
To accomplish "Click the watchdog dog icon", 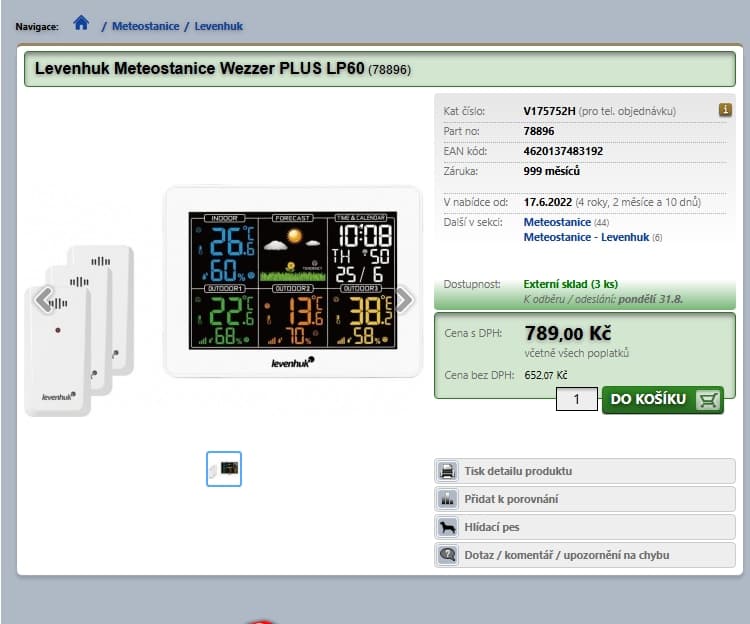I will (448, 527).
